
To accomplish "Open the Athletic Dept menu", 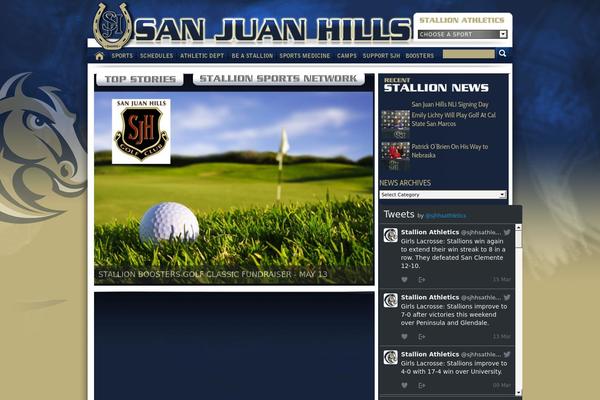I will [202, 56].
